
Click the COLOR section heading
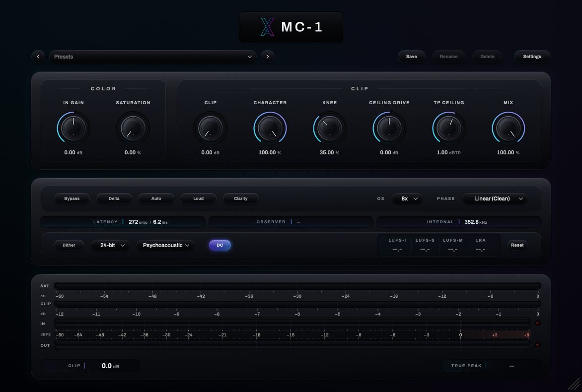click(104, 89)
